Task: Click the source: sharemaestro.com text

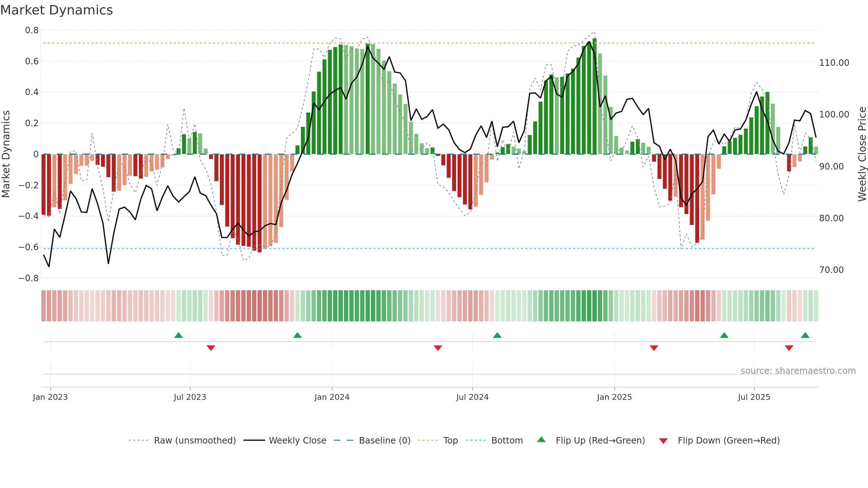Action: pyautogui.click(x=798, y=371)
